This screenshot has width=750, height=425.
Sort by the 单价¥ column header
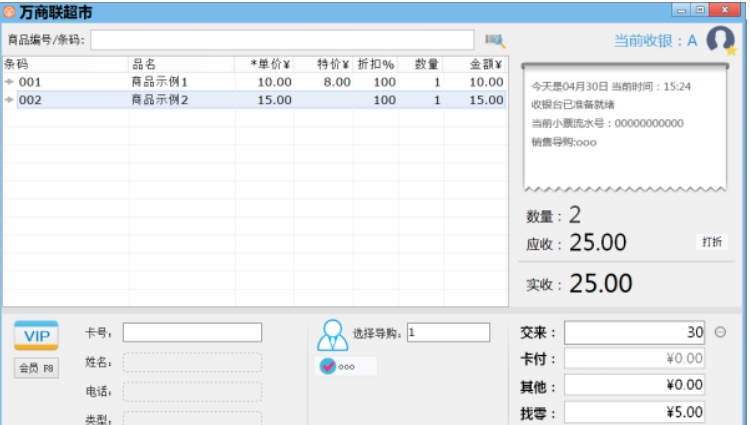click(265, 64)
